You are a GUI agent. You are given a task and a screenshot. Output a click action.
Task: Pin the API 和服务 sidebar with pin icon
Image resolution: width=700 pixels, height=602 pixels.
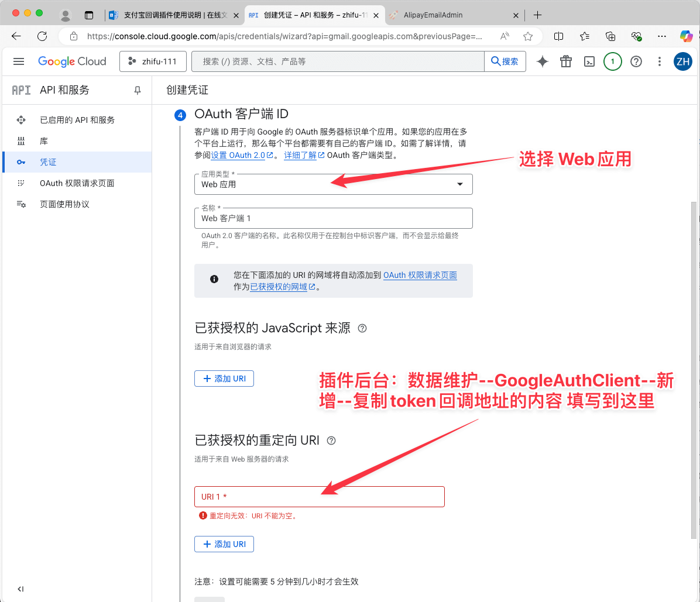[x=138, y=90]
